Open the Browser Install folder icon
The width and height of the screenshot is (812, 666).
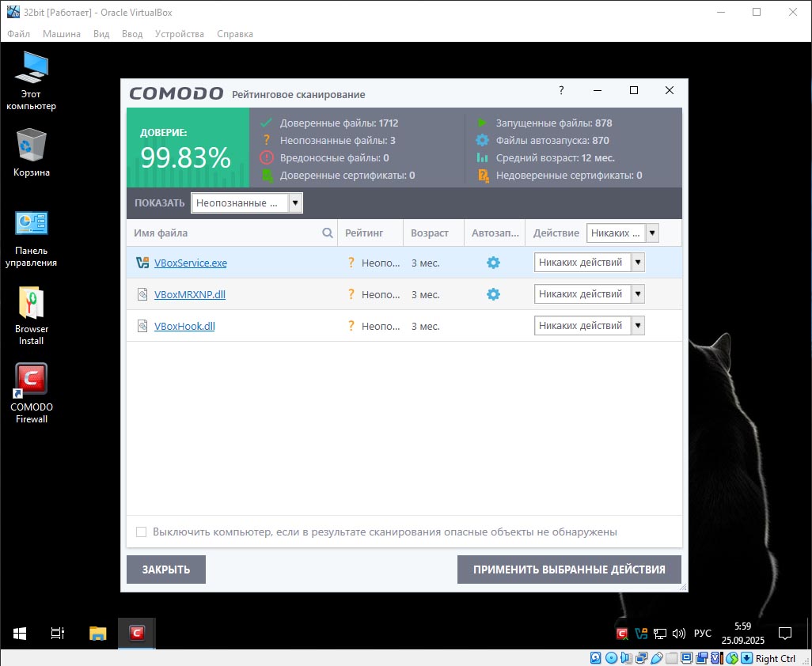tap(31, 316)
